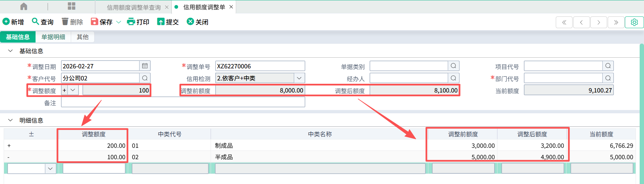The width and height of the screenshot is (644, 184).
Task: Collapse the 明细信息 section
Action: pos(10,120)
